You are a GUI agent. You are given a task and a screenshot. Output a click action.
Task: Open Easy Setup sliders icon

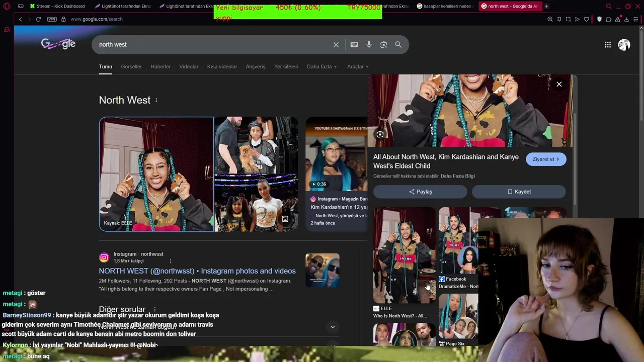(636, 19)
